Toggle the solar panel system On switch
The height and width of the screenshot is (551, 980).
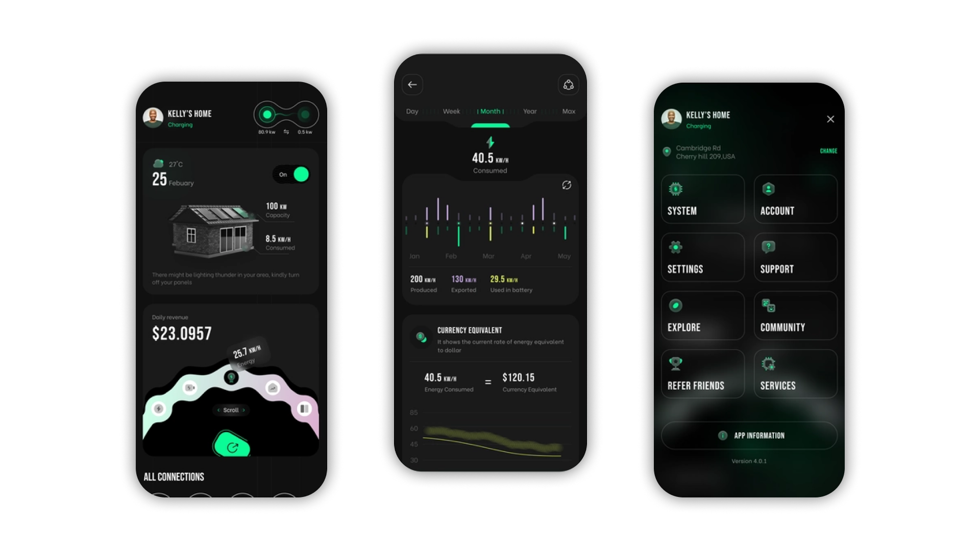pos(302,174)
